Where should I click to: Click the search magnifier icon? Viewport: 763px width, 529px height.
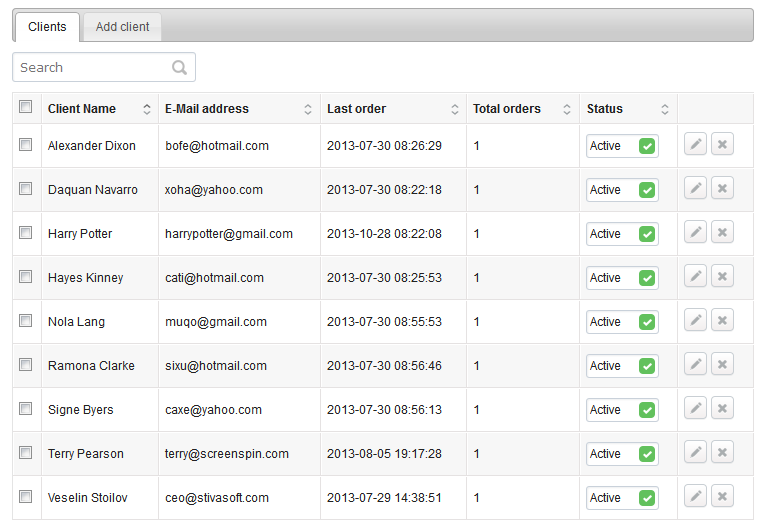tap(180, 67)
